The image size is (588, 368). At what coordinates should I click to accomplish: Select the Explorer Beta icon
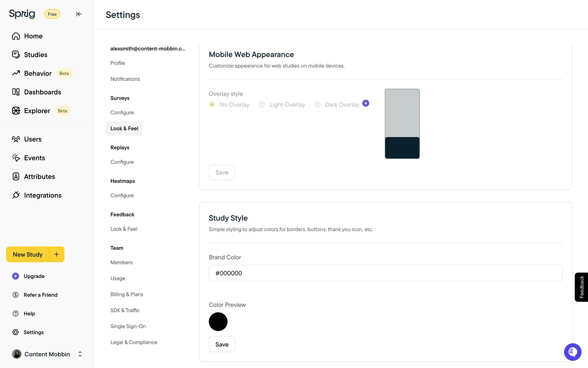[16, 111]
